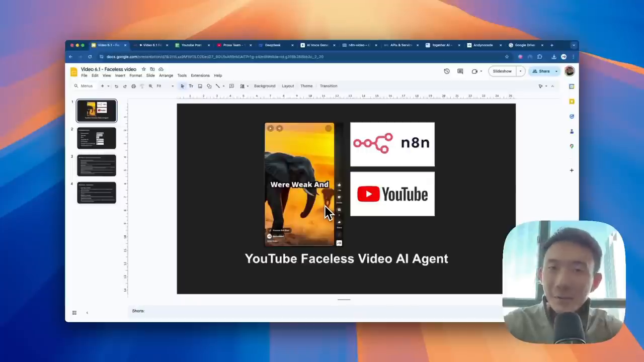
Task: Open Google Maps in side panel
Action: point(572,146)
